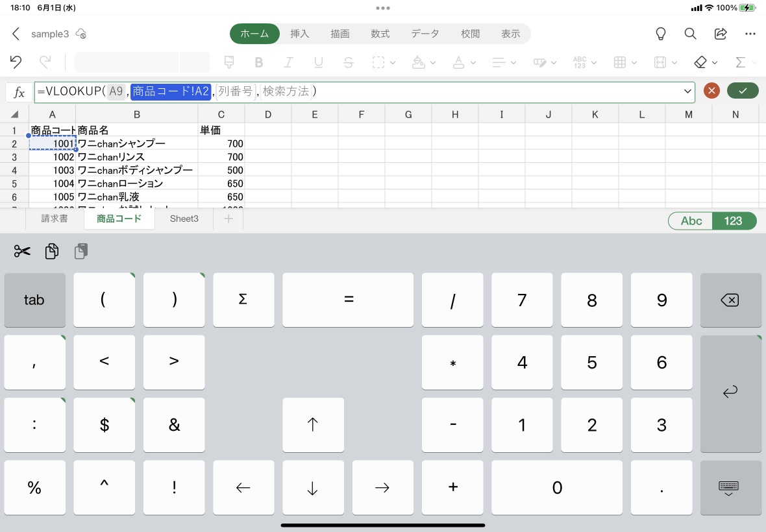
Task: Redo the last action
Action: pyautogui.click(x=45, y=62)
